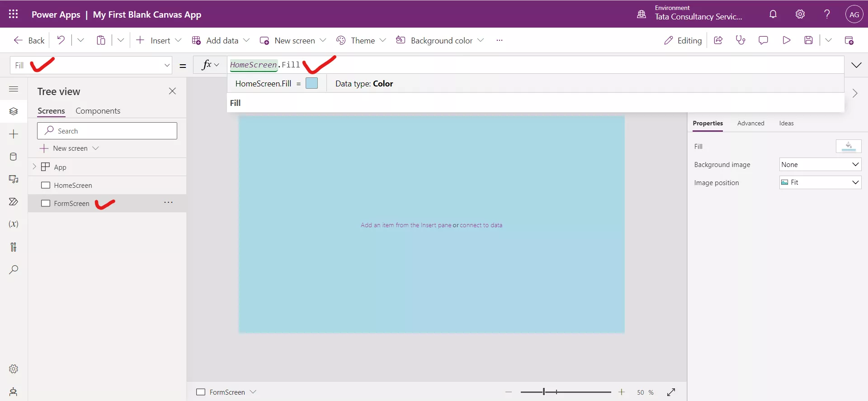Click the Environment globe icon
This screenshot has width=868, height=401.
tap(642, 14)
